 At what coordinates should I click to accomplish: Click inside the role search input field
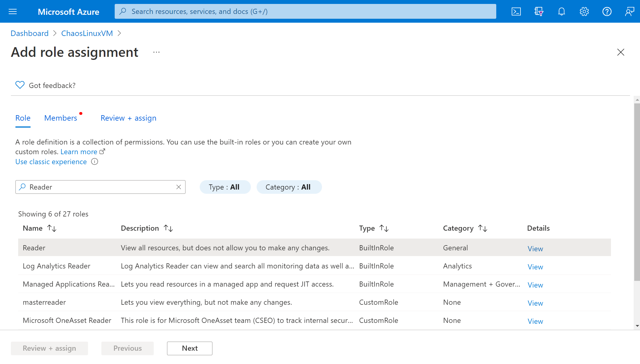(100, 187)
